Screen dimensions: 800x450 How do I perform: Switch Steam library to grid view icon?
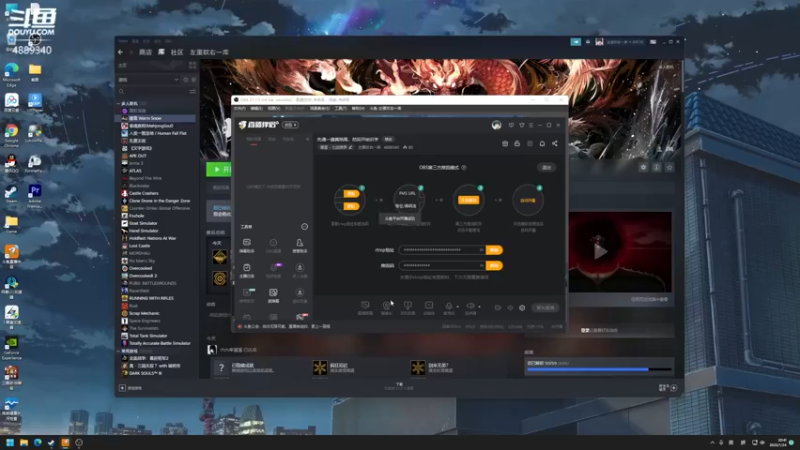click(192, 65)
